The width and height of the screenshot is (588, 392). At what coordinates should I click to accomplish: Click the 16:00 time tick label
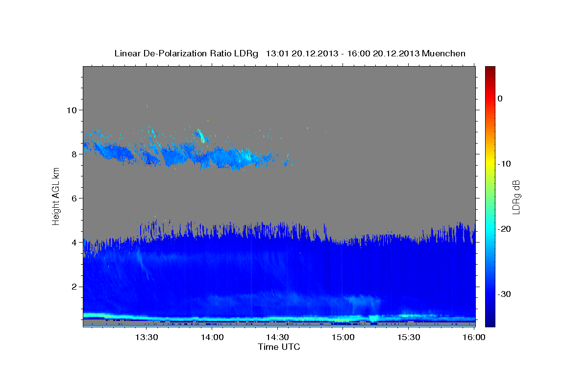474,338
